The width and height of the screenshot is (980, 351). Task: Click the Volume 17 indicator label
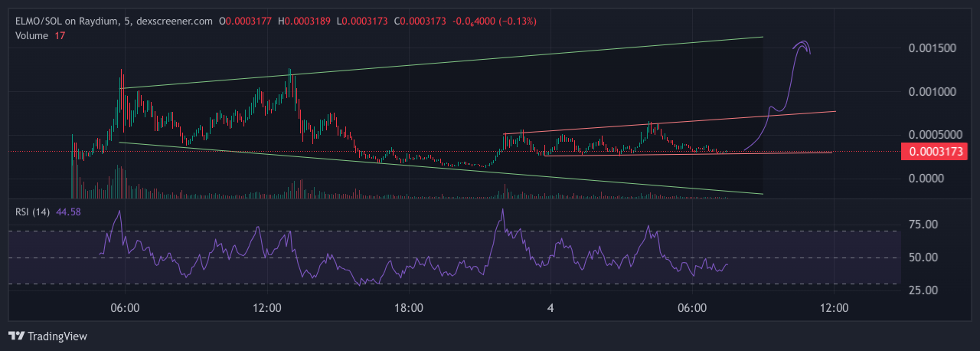[40, 35]
